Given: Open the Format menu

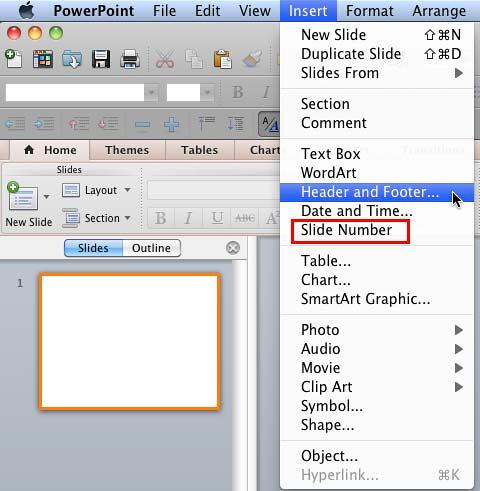Looking at the screenshot, I should tap(370, 11).
